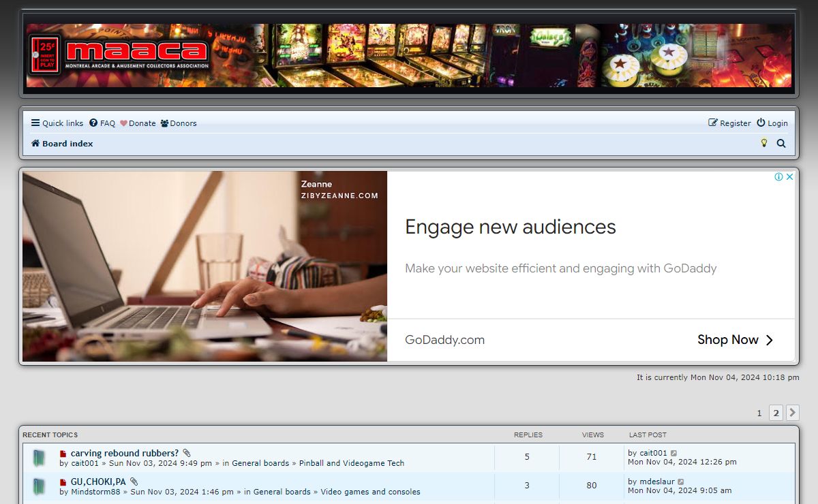View the Donors list

coord(179,123)
